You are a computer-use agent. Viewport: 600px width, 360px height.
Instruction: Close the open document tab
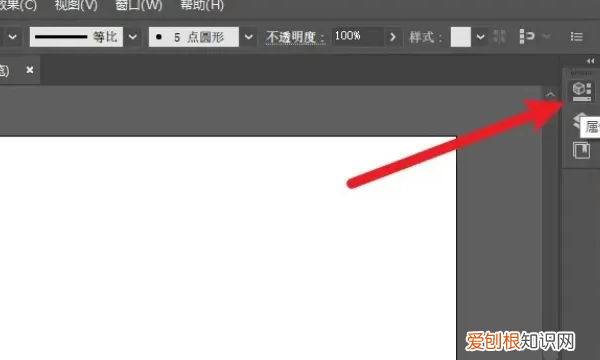[x=29, y=70]
